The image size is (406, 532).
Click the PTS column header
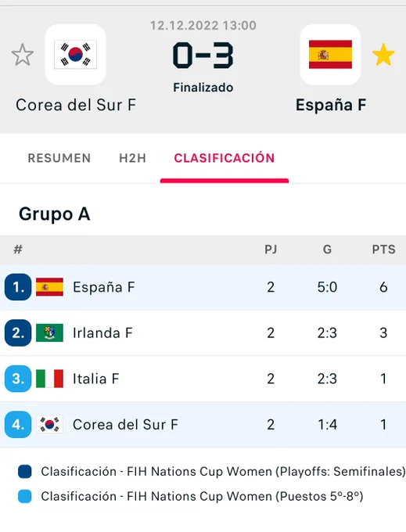click(x=383, y=250)
